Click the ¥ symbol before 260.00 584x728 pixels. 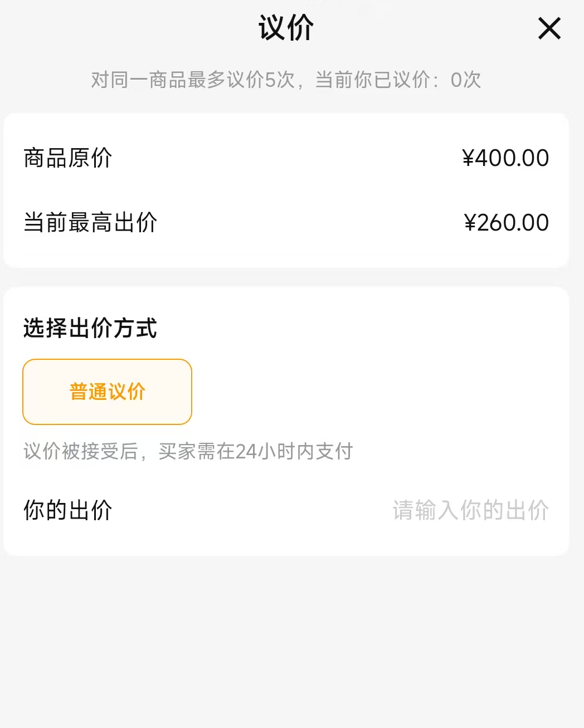pos(470,223)
